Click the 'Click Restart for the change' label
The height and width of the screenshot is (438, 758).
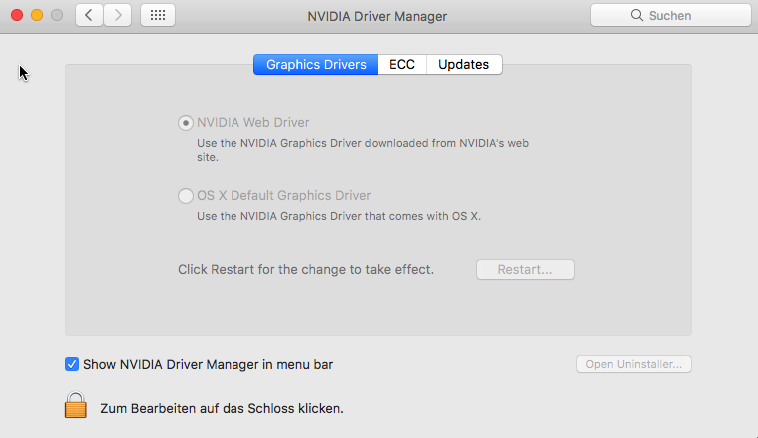click(x=306, y=269)
